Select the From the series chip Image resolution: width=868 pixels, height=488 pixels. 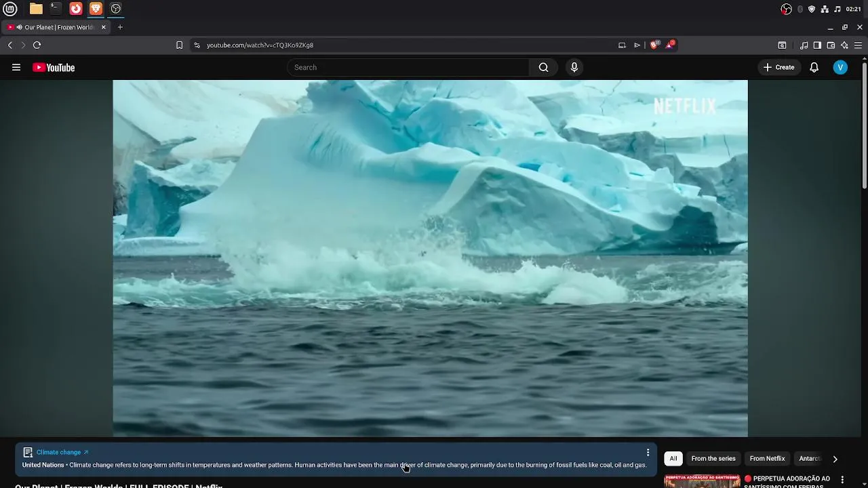[x=713, y=459]
